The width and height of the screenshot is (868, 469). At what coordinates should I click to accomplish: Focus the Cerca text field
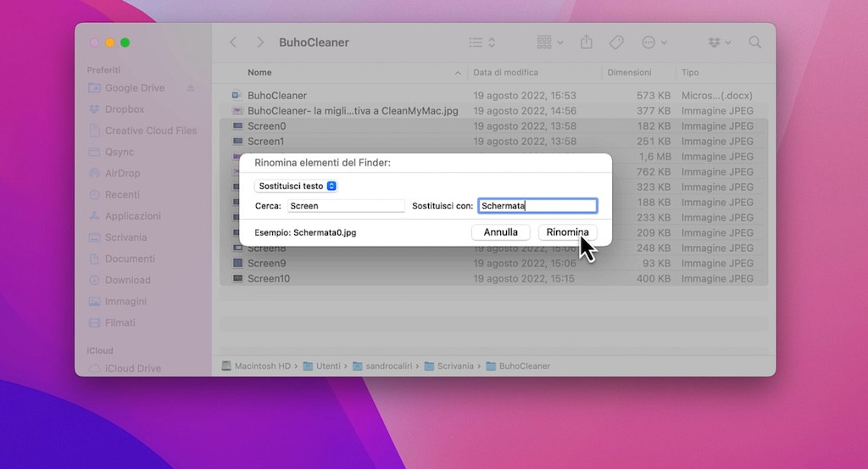[346, 206]
